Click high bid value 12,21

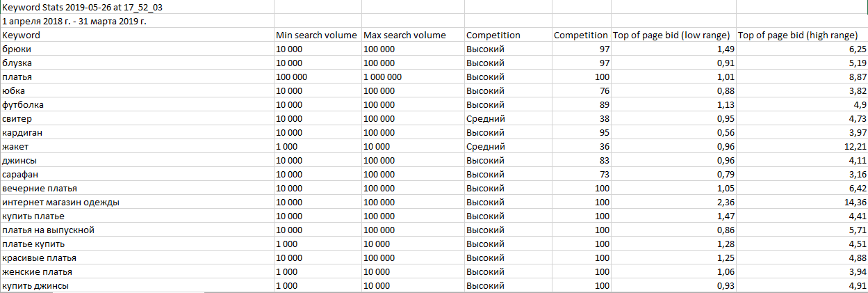tap(802, 146)
